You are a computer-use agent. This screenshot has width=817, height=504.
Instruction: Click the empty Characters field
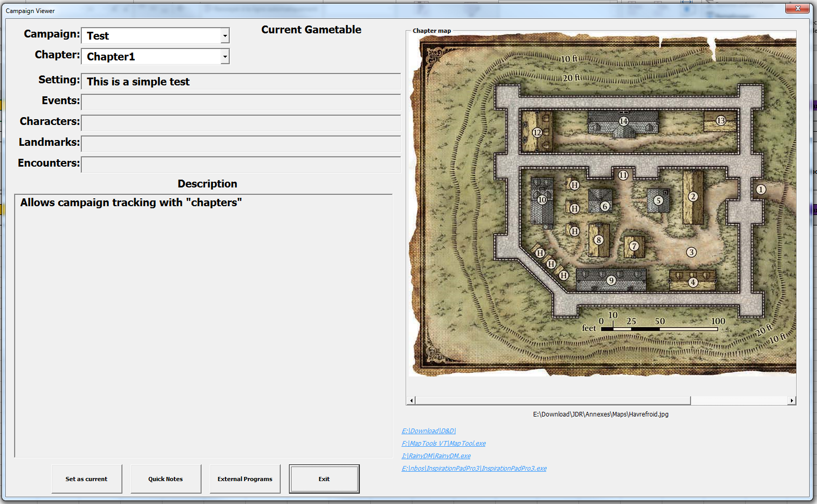241,123
